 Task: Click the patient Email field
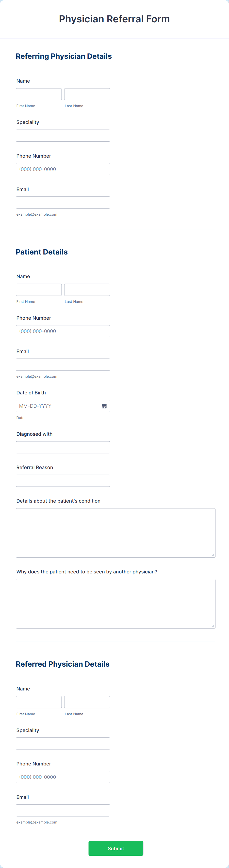[x=63, y=364]
